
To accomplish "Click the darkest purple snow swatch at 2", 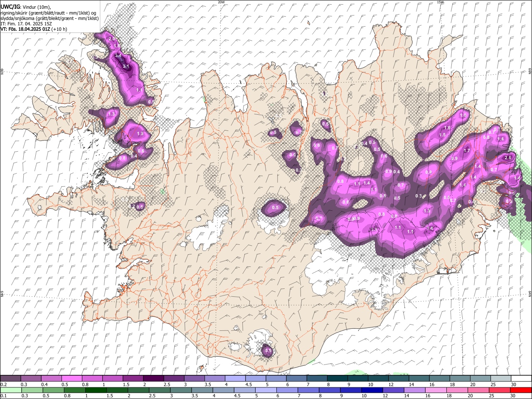I will pos(153,379).
